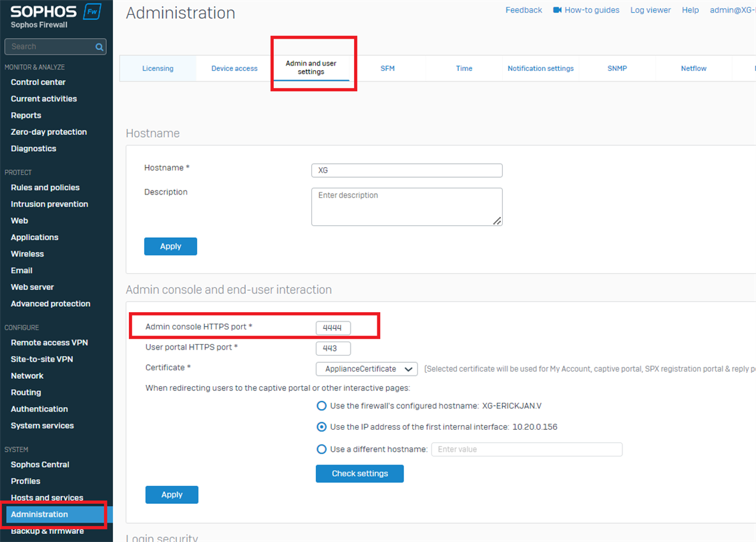The height and width of the screenshot is (542, 756).
Task: Open the Certificate dropdown
Action: point(367,369)
